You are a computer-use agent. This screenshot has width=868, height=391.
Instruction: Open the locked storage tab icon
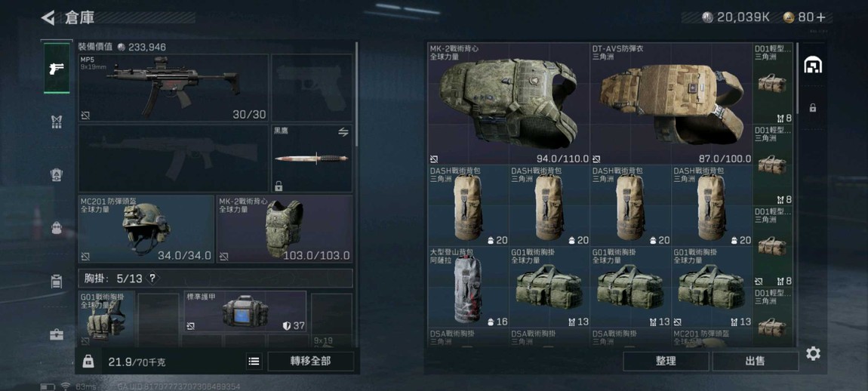tap(812, 108)
